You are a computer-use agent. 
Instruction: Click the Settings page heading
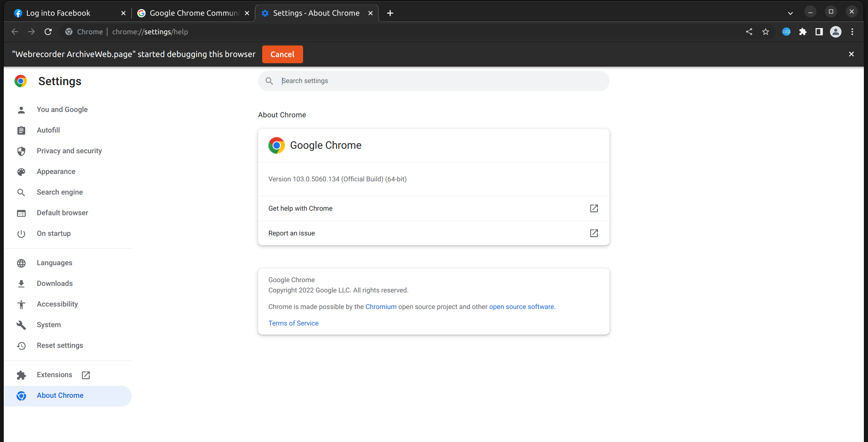60,81
